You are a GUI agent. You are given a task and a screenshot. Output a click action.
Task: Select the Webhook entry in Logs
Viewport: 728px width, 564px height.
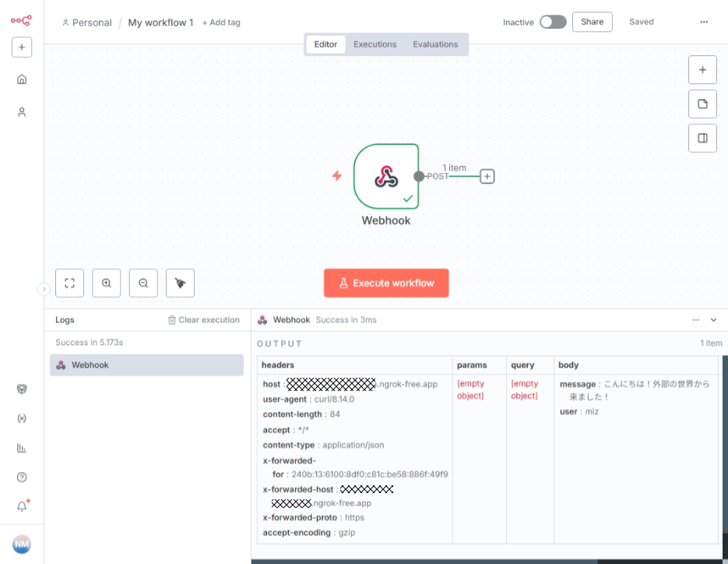click(146, 365)
